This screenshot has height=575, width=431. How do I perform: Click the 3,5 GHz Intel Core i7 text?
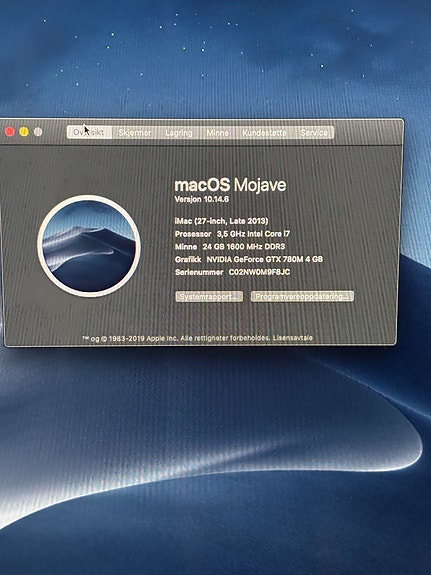coord(253,234)
